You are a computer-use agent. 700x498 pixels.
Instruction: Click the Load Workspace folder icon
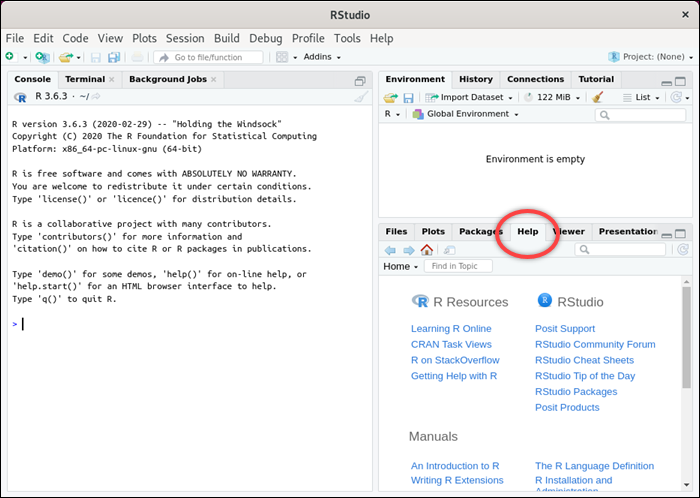[x=391, y=97]
